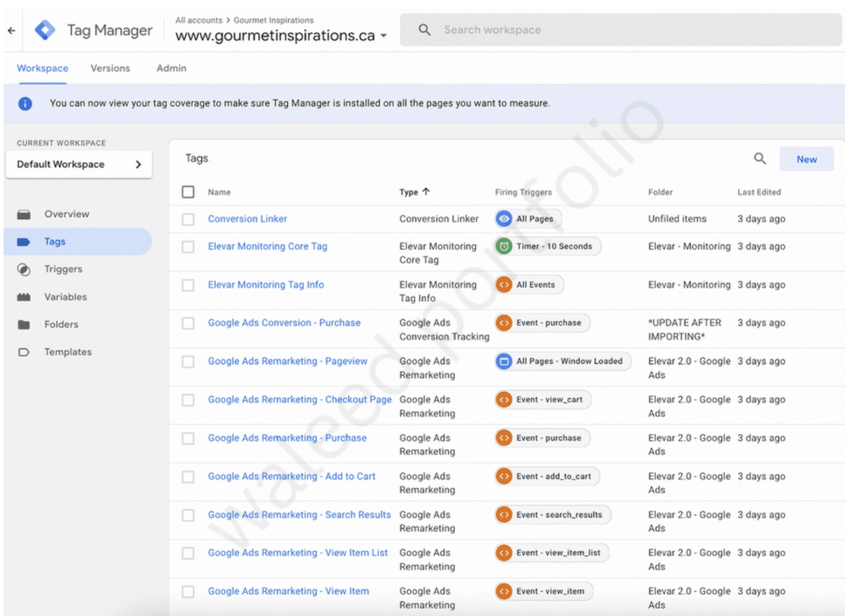Click the Event - purchase trigger for Remarketing - Purchase
The height and width of the screenshot is (616, 845).
pos(542,438)
